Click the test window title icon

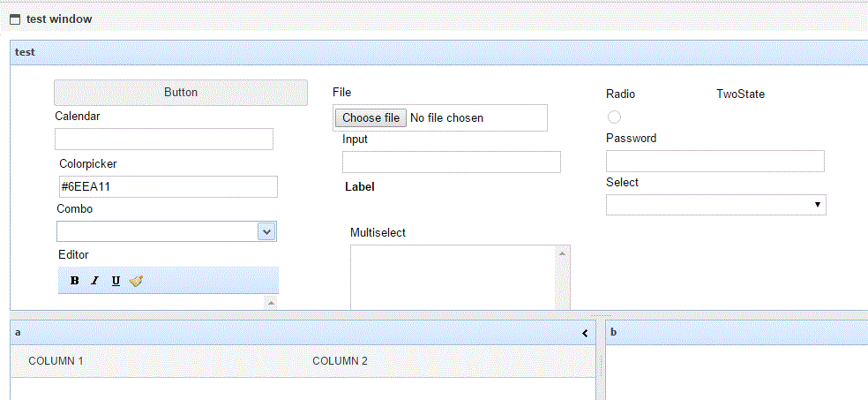(x=16, y=19)
